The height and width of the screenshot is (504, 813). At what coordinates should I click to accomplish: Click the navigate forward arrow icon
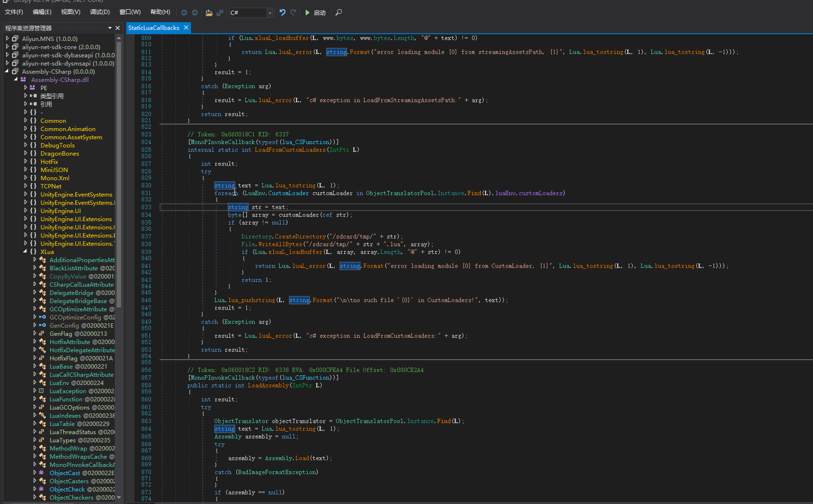(x=195, y=12)
